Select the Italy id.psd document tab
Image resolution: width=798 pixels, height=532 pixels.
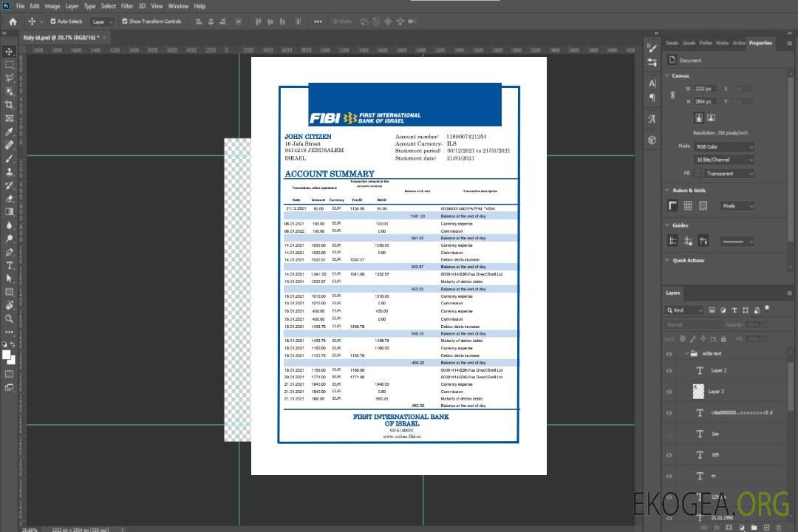(61, 37)
